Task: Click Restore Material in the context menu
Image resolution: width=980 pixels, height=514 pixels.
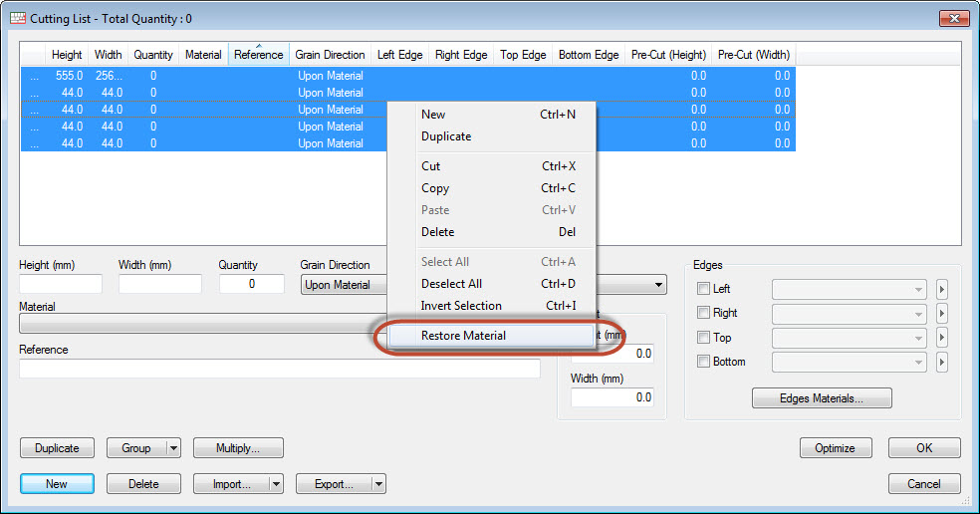Action: tap(491, 336)
